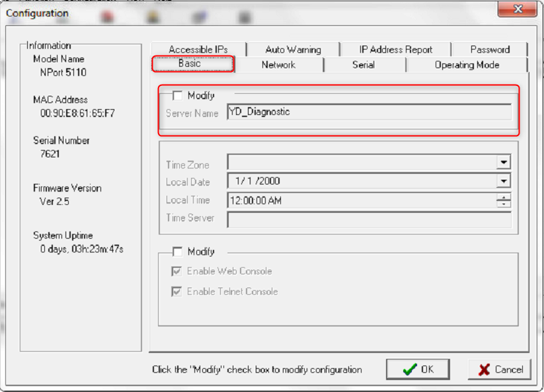Image resolution: width=544 pixels, height=392 pixels.
Task: Confirm with the OK button
Action: 418,370
